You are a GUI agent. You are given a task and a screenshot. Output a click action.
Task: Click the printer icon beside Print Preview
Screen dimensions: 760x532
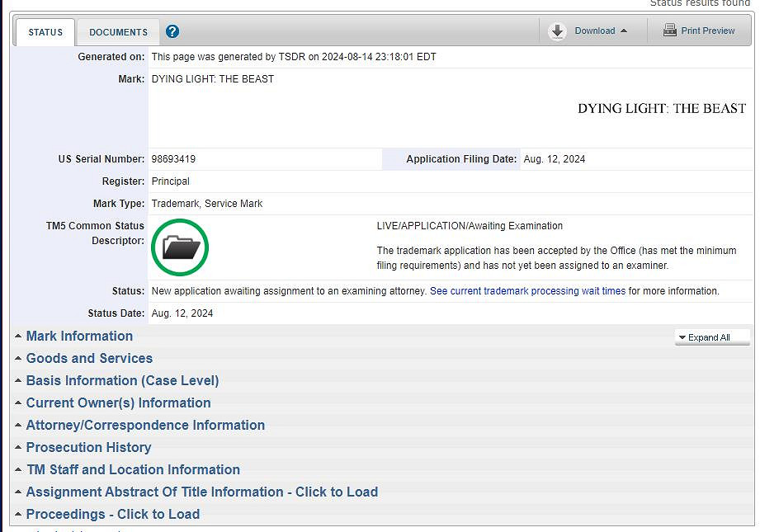(670, 31)
